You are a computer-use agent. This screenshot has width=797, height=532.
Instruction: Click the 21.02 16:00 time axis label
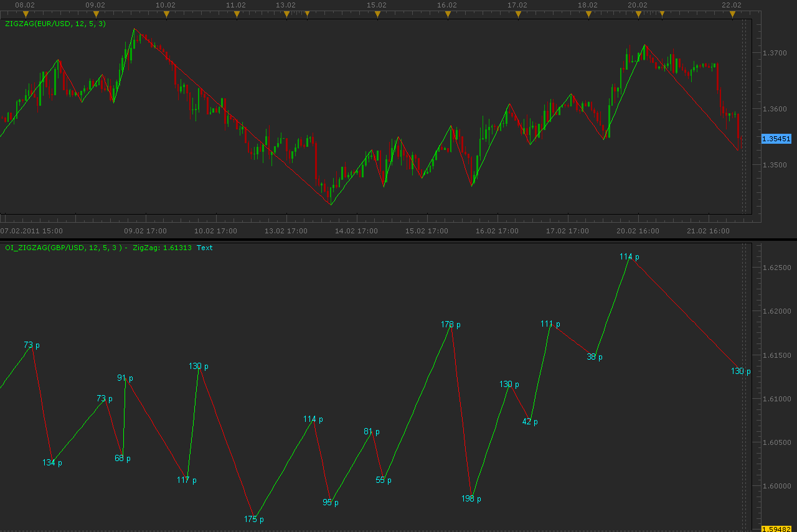point(709,230)
